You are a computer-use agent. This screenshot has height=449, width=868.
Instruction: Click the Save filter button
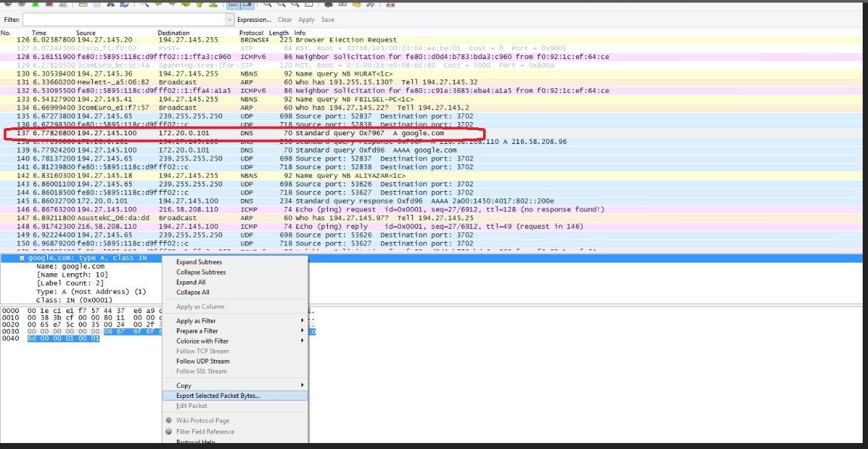coord(328,20)
